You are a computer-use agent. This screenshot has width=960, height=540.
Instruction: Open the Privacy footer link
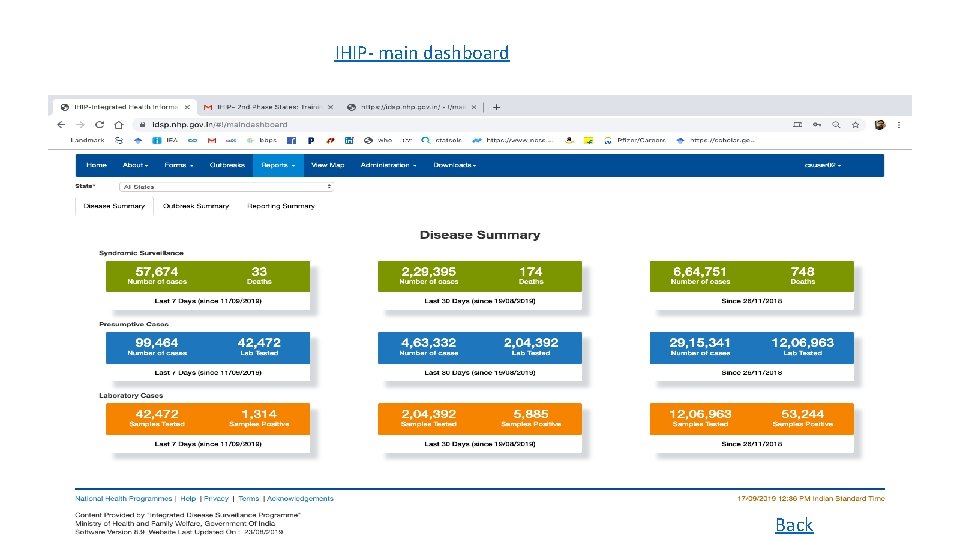click(216, 499)
